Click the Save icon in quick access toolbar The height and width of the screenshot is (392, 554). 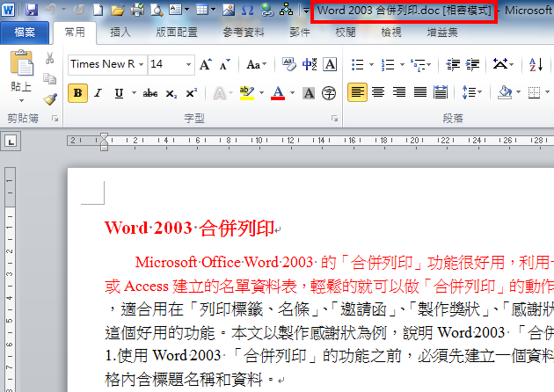32,10
